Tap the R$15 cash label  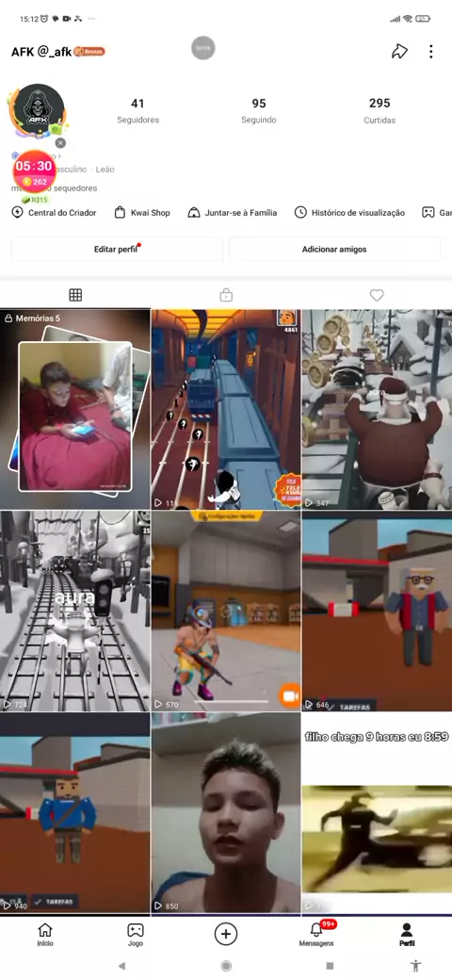point(35,200)
